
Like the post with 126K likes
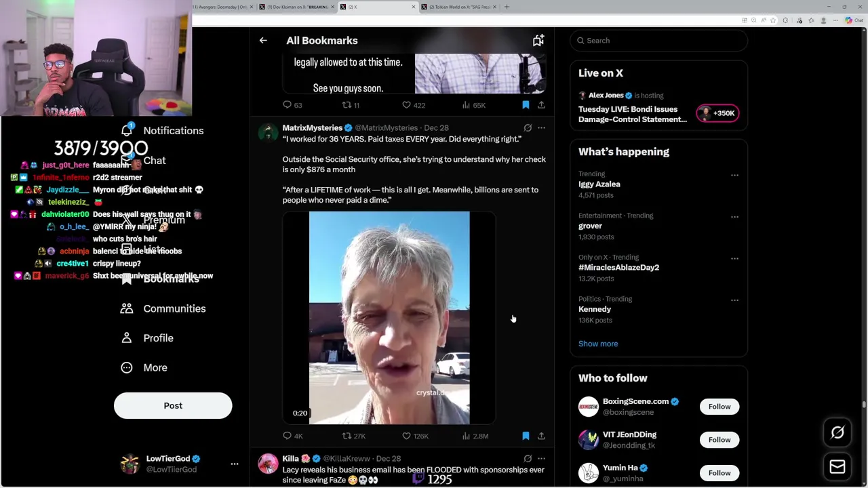(415, 436)
